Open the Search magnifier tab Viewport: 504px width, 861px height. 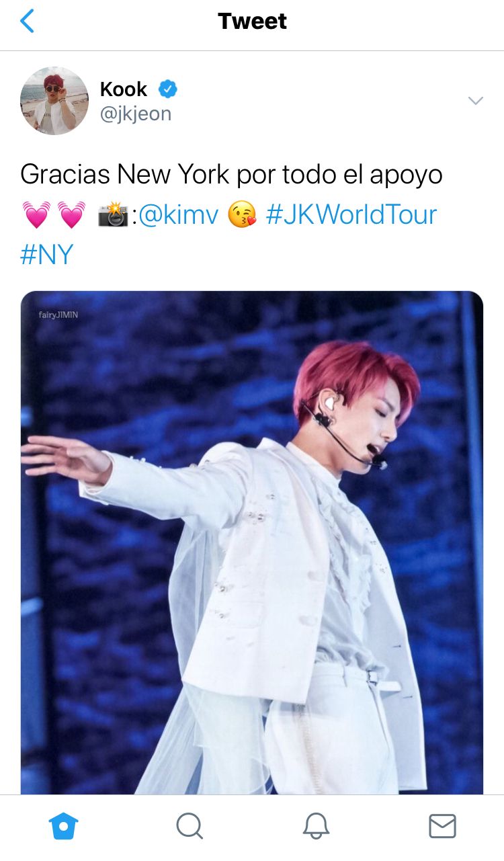click(x=190, y=826)
